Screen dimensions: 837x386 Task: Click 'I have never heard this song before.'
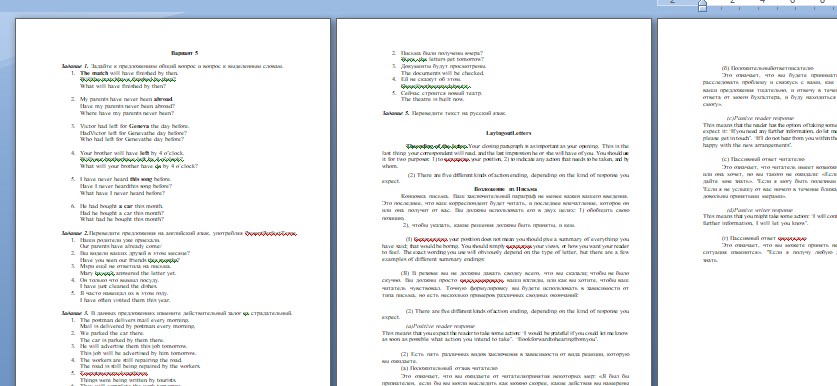(125, 179)
